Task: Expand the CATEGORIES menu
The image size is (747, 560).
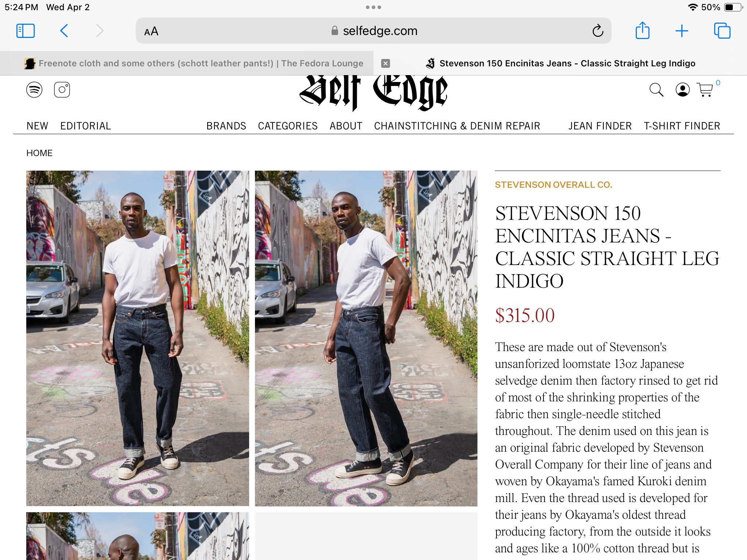Action: point(288,126)
